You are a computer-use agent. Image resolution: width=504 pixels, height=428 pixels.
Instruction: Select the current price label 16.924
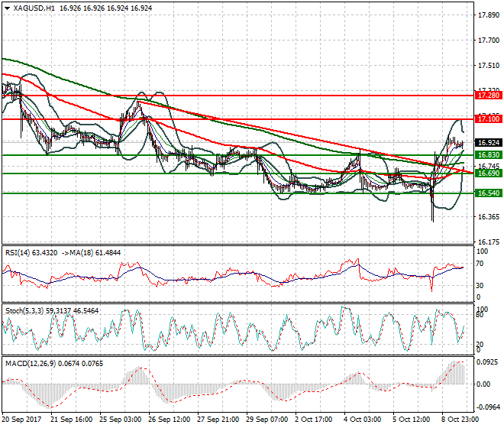click(488, 143)
